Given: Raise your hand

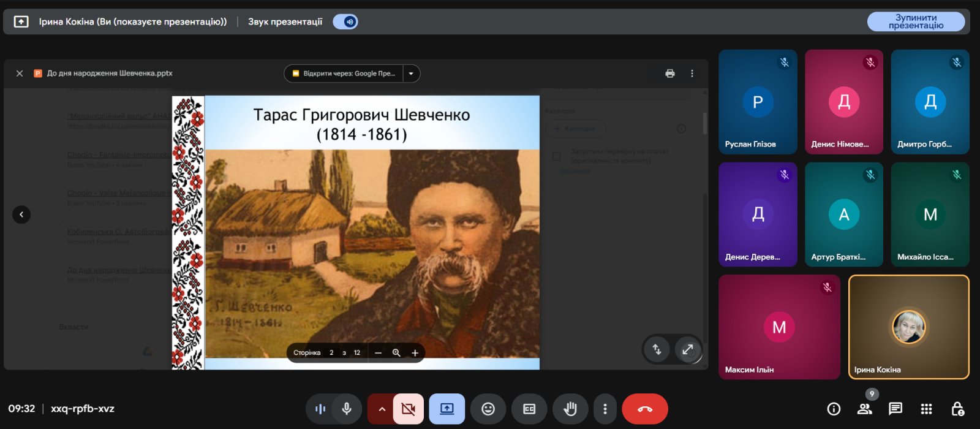Looking at the screenshot, I should pos(570,409).
